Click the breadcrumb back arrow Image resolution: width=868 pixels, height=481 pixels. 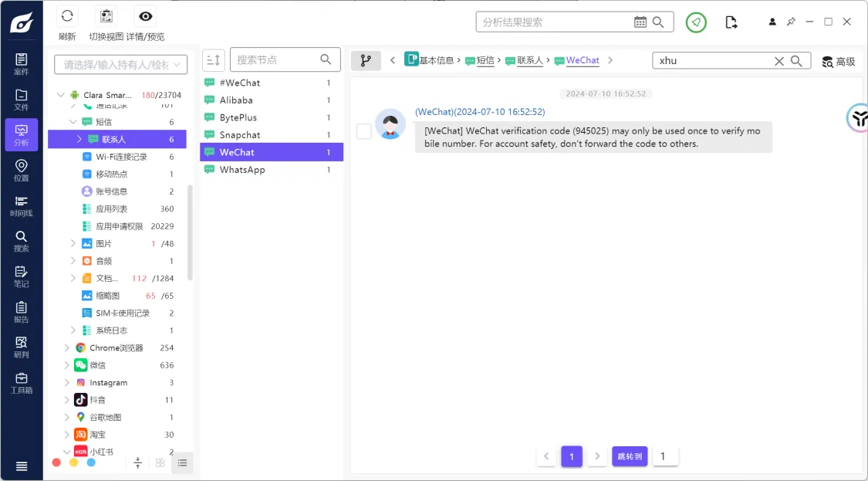pyautogui.click(x=393, y=60)
